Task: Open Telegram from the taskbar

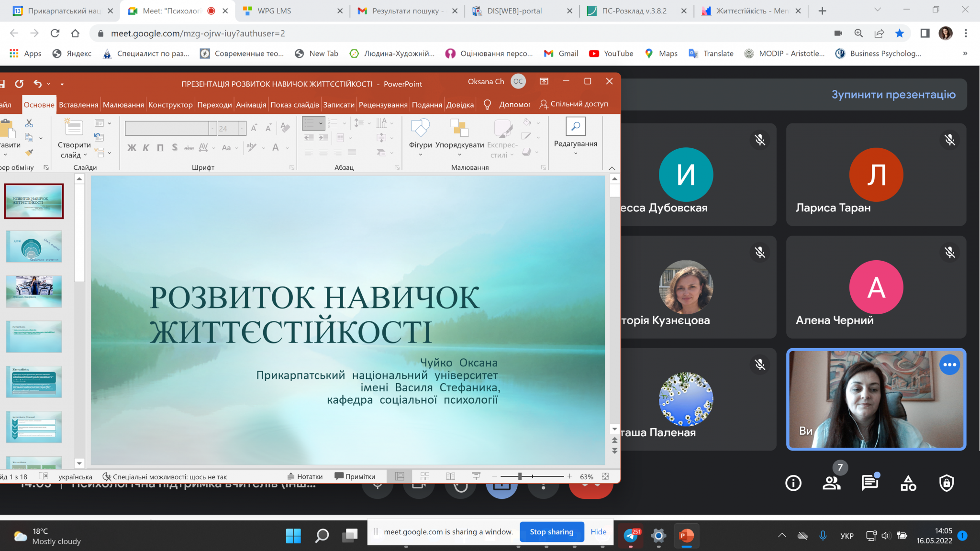Action: pos(631,535)
